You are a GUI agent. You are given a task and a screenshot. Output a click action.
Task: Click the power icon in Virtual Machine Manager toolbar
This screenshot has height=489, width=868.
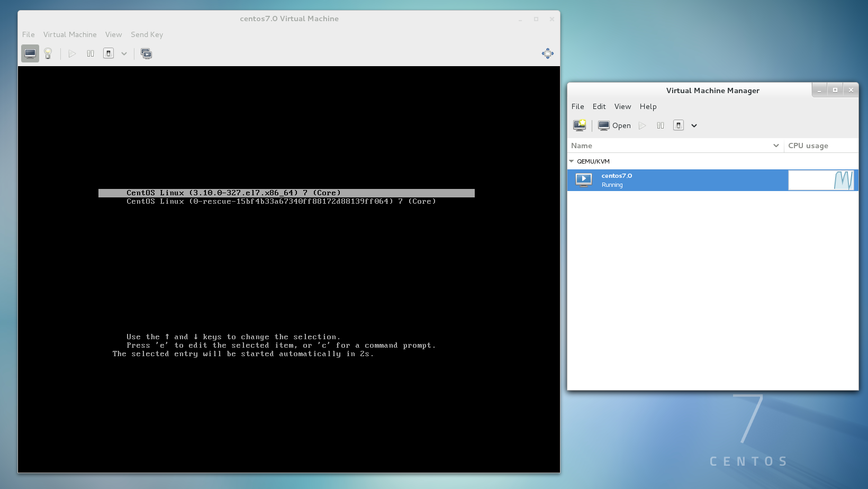pyautogui.click(x=679, y=125)
